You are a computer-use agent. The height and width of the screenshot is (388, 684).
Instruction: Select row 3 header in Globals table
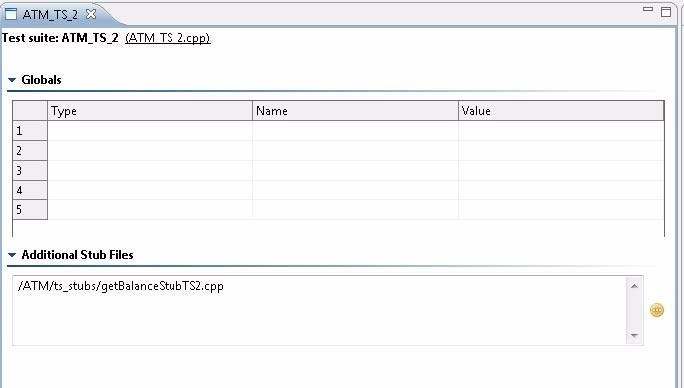pos(30,171)
